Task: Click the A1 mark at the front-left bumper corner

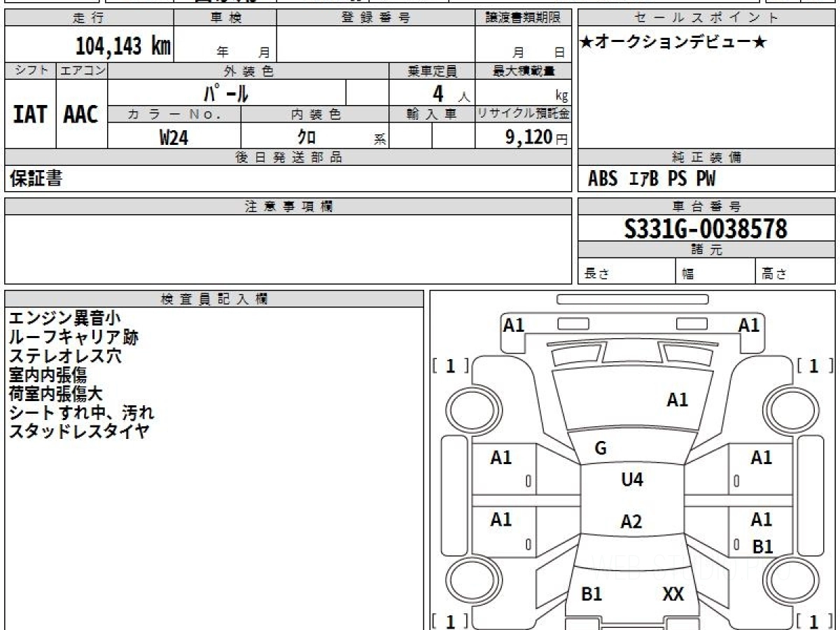Action: click(514, 325)
